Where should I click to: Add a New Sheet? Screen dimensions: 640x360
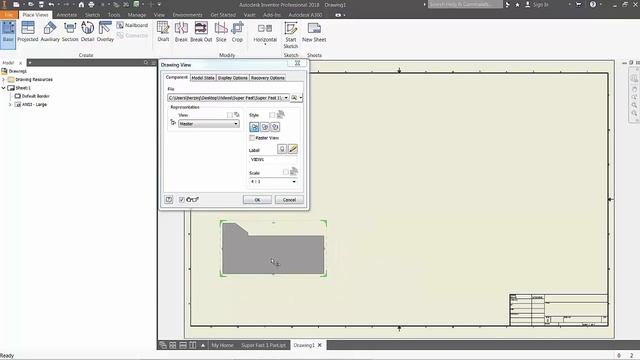pos(314,32)
